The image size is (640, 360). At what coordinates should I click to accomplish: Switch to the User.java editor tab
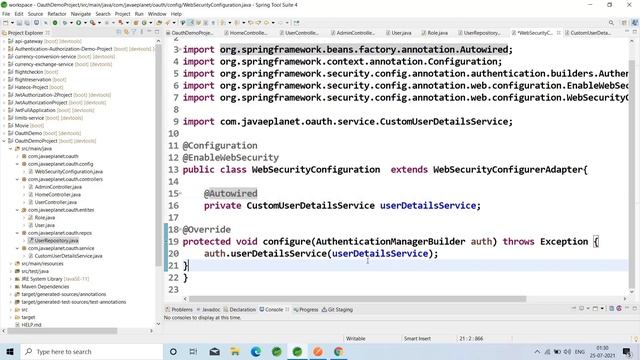pos(399,33)
